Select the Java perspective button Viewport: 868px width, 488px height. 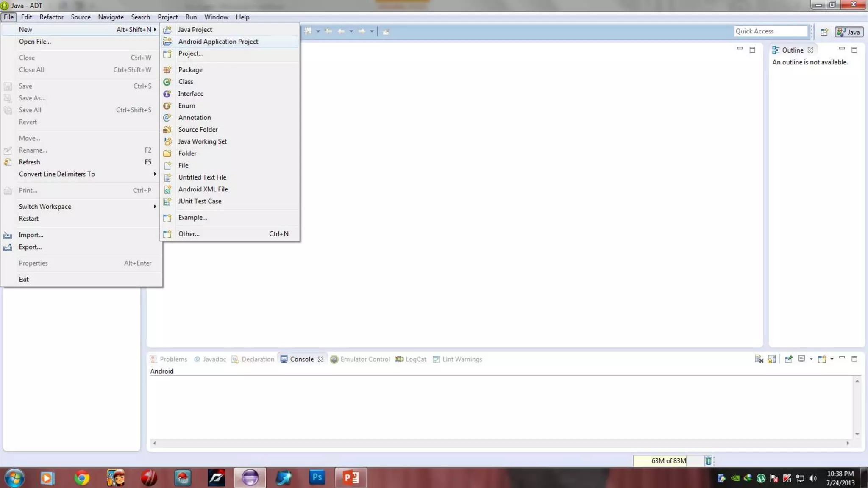point(849,32)
